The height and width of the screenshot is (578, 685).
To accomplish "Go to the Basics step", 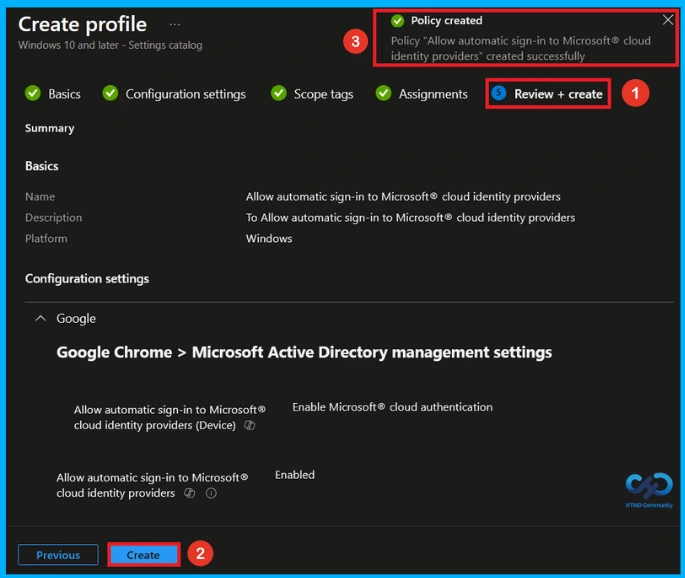I will (x=64, y=94).
